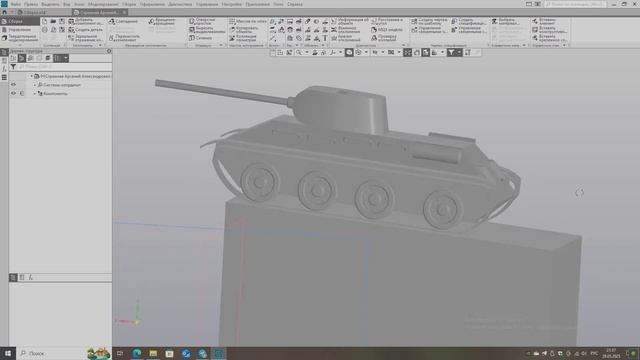640x360 pixels.
Task: Click Копировать объекты command
Action: click(x=244, y=30)
